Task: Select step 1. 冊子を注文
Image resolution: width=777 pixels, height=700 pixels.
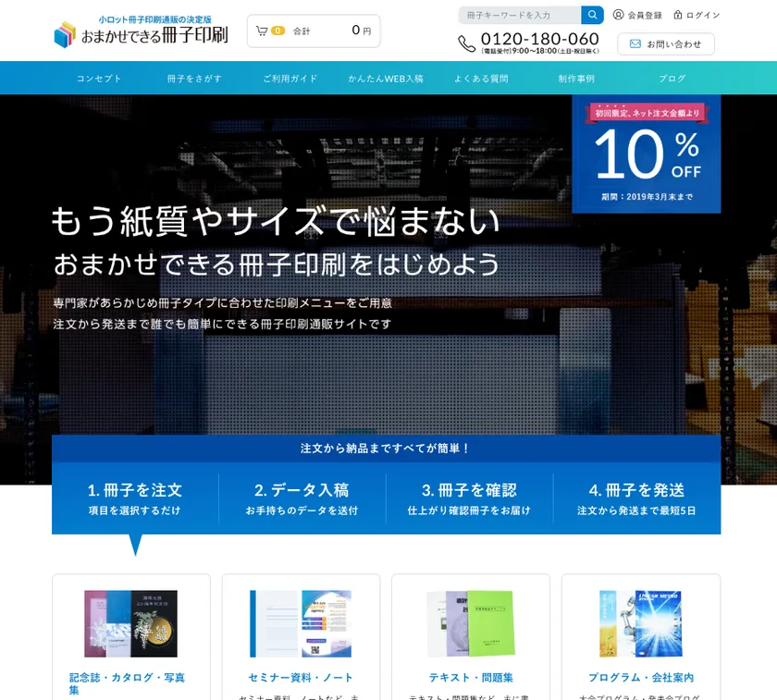Action: [135, 498]
